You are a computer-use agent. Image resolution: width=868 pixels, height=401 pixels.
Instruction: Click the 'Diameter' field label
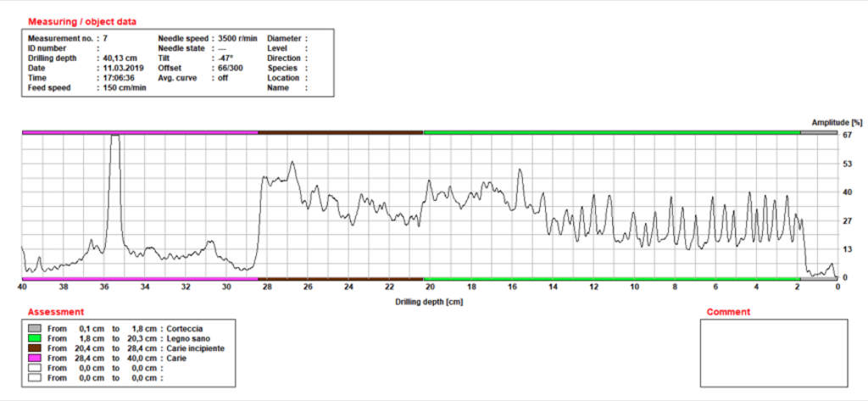coord(284,39)
